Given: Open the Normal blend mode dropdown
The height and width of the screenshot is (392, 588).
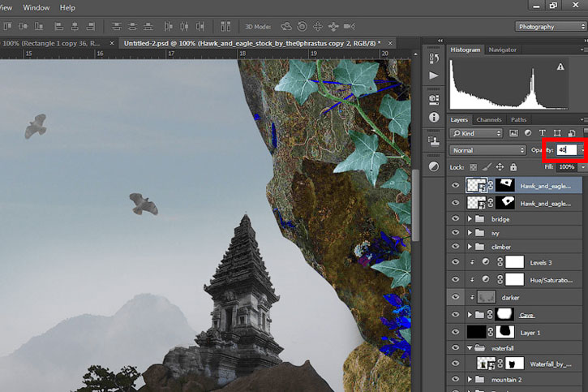Looking at the screenshot, I should coord(487,150).
